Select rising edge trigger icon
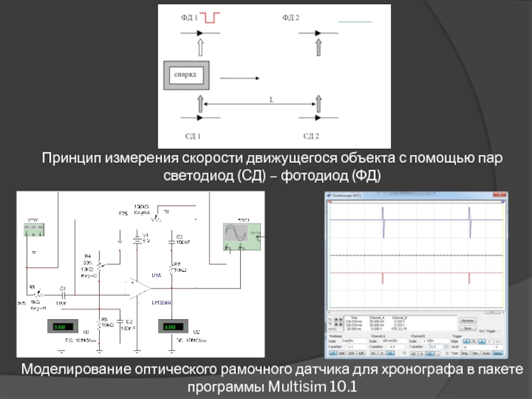This screenshot has height=399, width=532. click(x=467, y=341)
